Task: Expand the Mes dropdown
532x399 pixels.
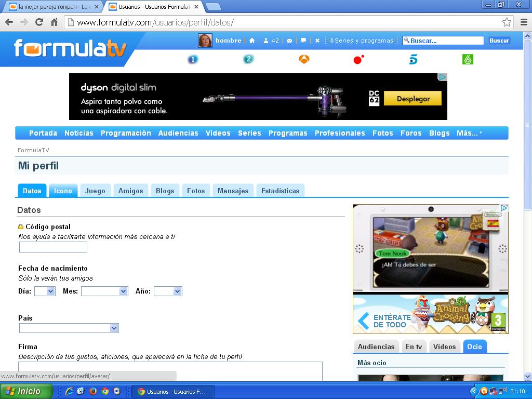Action: click(x=104, y=291)
